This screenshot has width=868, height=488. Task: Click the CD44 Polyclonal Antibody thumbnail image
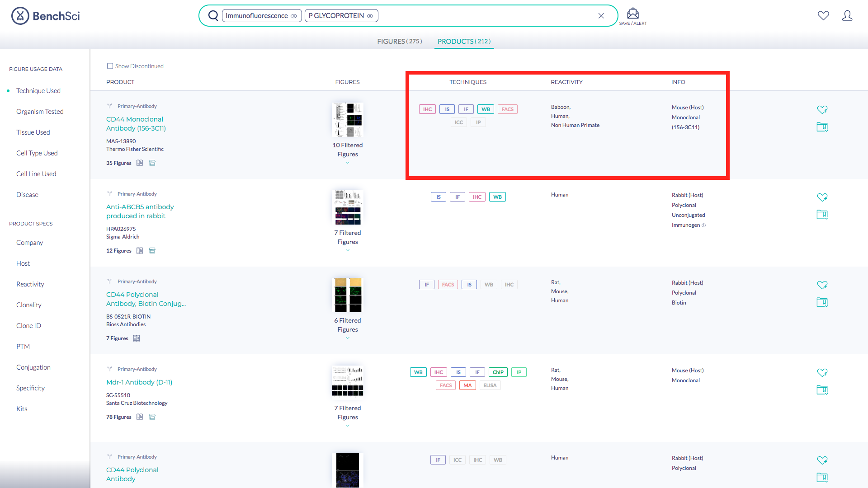pos(347,470)
